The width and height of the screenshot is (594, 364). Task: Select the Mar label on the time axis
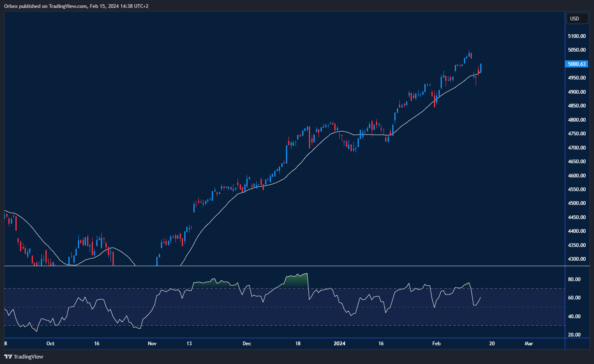click(529, 344)
